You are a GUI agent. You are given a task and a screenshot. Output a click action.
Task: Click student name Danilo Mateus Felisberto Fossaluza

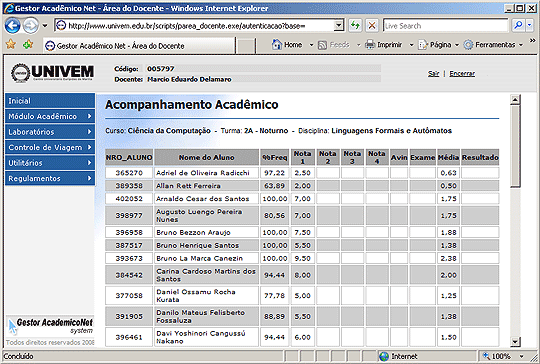click(x=200, y=316)
